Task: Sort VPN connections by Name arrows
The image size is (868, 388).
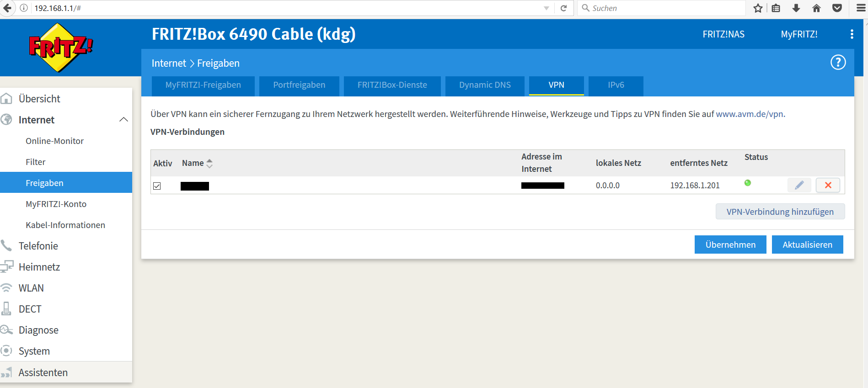Action: click(209, 163)
